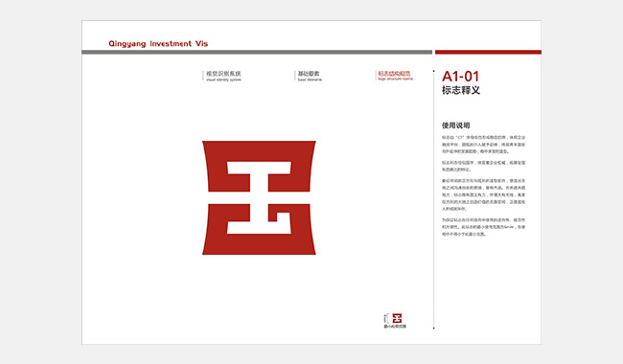Image resolution: width=623 pixels, height=364 pixels.
Task: Click the size bracket mark beside small logo
Action: [x=385, y=318]
